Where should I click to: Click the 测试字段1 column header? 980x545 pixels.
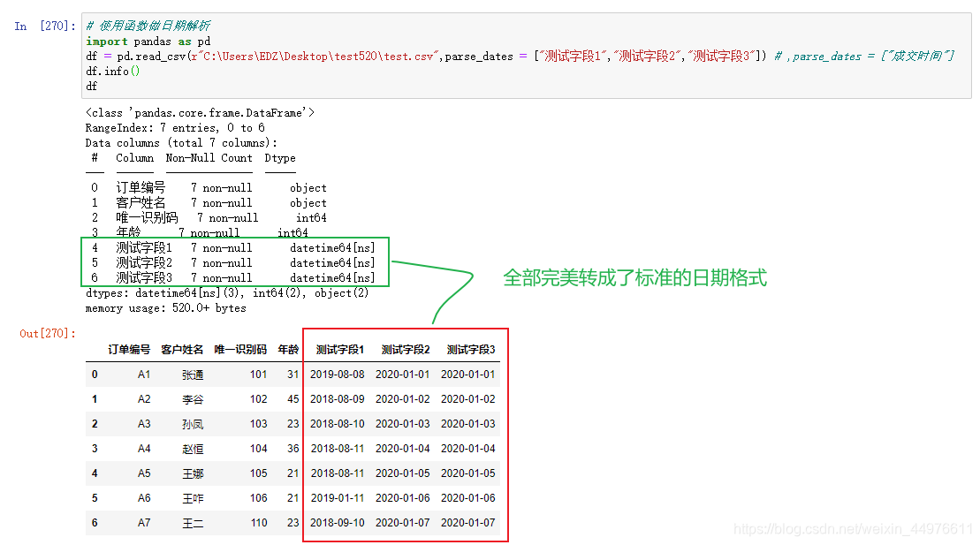340,350
